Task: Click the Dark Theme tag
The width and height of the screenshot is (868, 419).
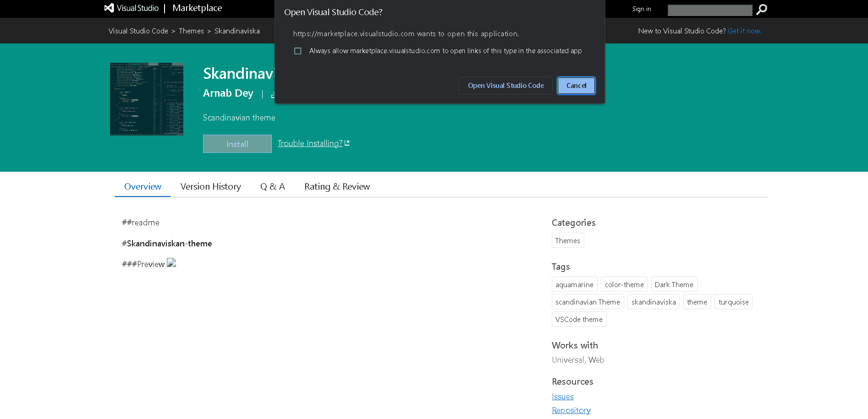Action: 674,284
